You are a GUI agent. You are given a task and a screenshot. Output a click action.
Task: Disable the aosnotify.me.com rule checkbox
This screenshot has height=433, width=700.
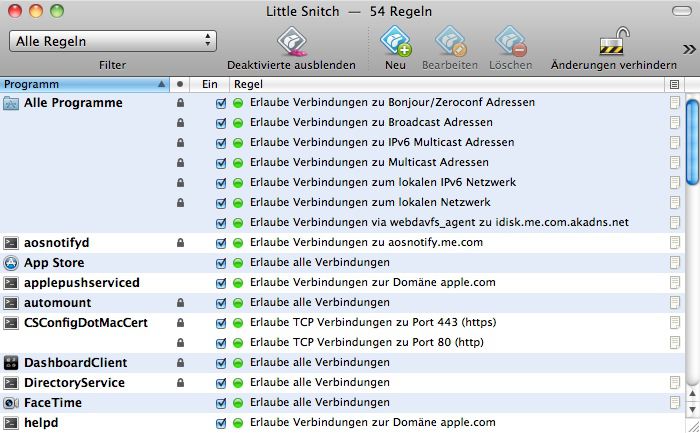(x=221, y=243)
